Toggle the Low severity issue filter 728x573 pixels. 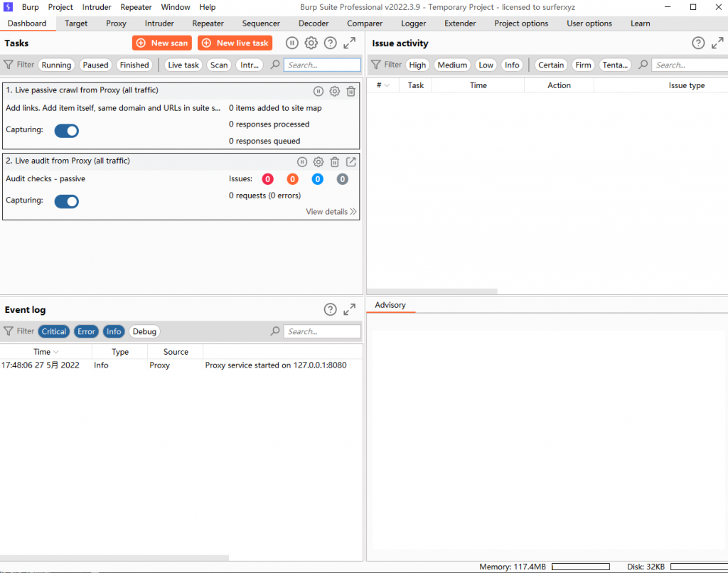click(486, 65)
